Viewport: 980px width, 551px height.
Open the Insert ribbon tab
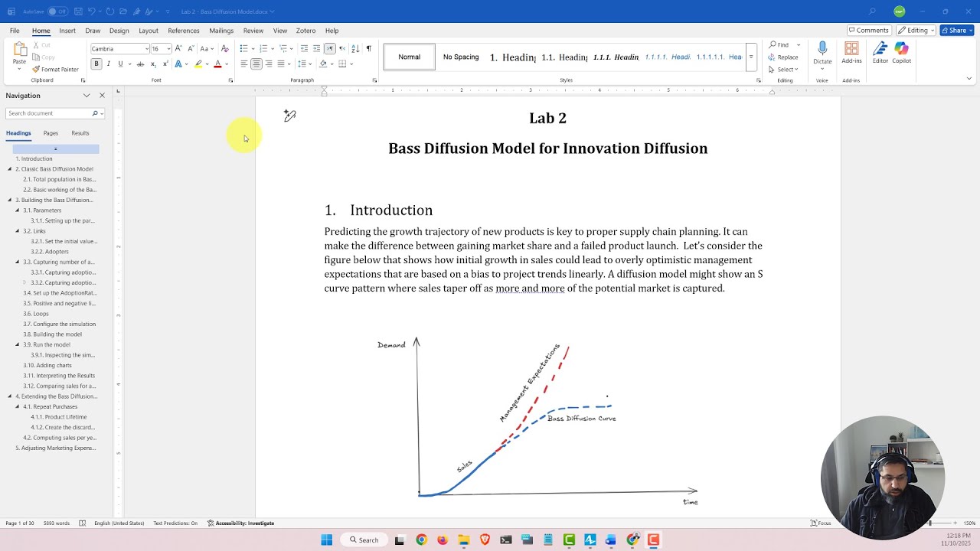pyautogui.click(x=67, y=31)
